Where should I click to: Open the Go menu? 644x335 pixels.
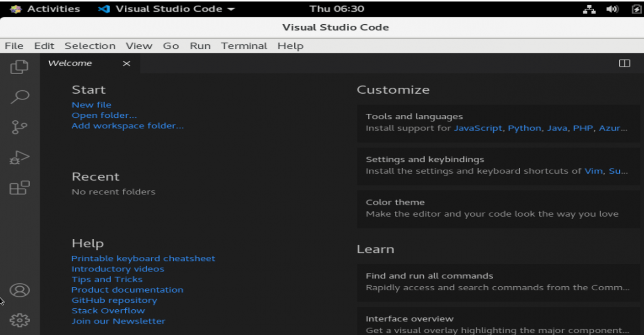(171, 46)
